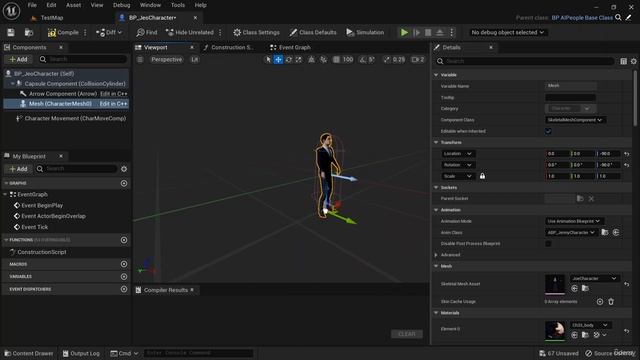The height and width of the screenshot is (360, 640).
Task: Open the Debug menu
Action: (121, 5)
